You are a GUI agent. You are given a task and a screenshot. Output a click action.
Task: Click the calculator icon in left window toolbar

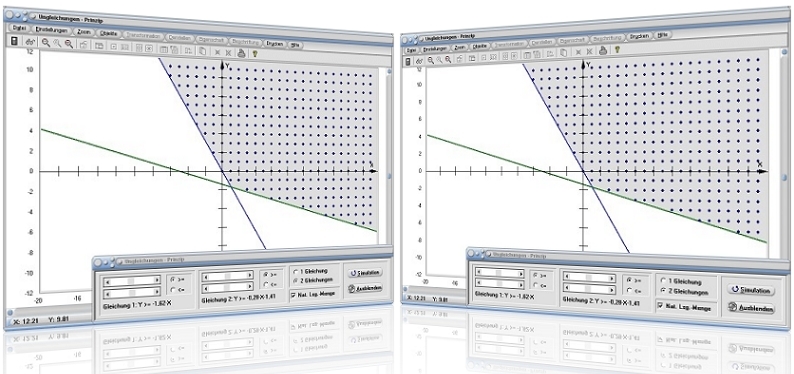pos(14,42)
